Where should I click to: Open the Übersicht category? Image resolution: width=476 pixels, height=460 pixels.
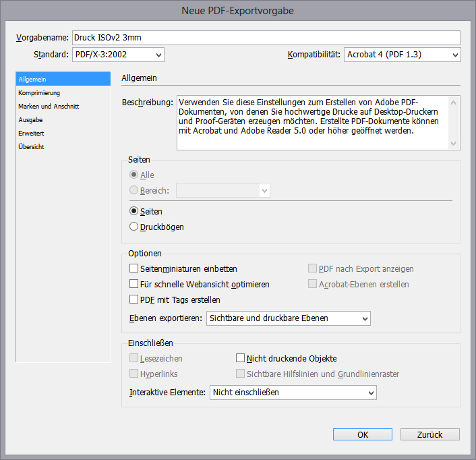click(x=32, y=146)
